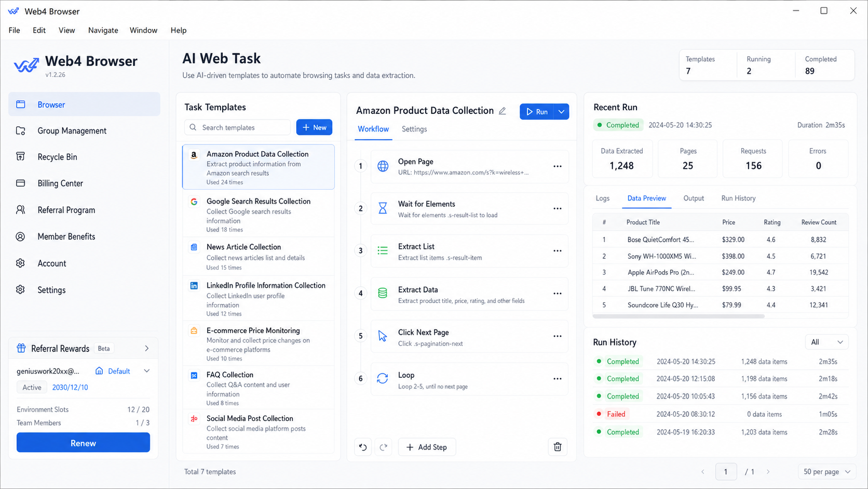Switch to the Logs tab
The image size is (868, 489).
point(603,199)
